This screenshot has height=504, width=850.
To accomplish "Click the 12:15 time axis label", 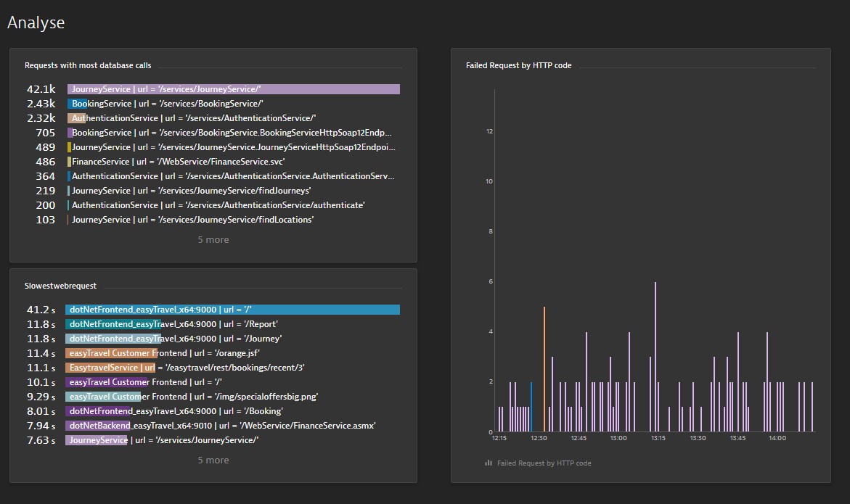I will (x=499, y=438).
